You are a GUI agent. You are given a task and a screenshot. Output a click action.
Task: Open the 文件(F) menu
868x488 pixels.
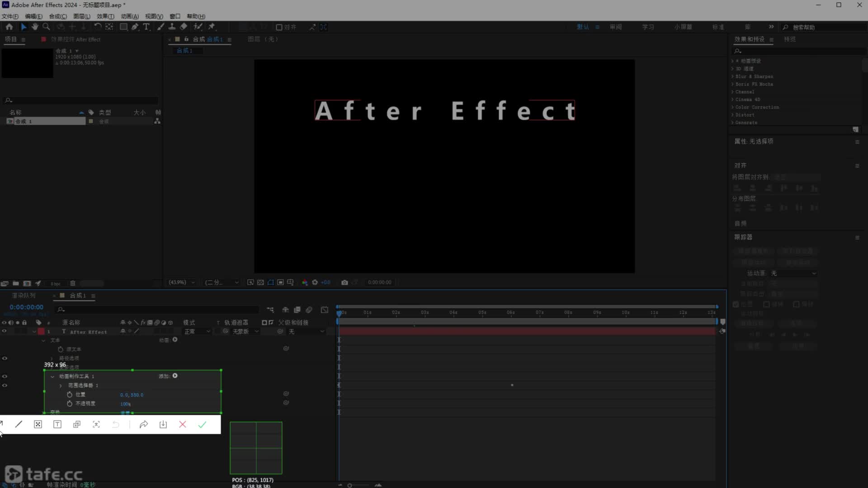point(10,16)
